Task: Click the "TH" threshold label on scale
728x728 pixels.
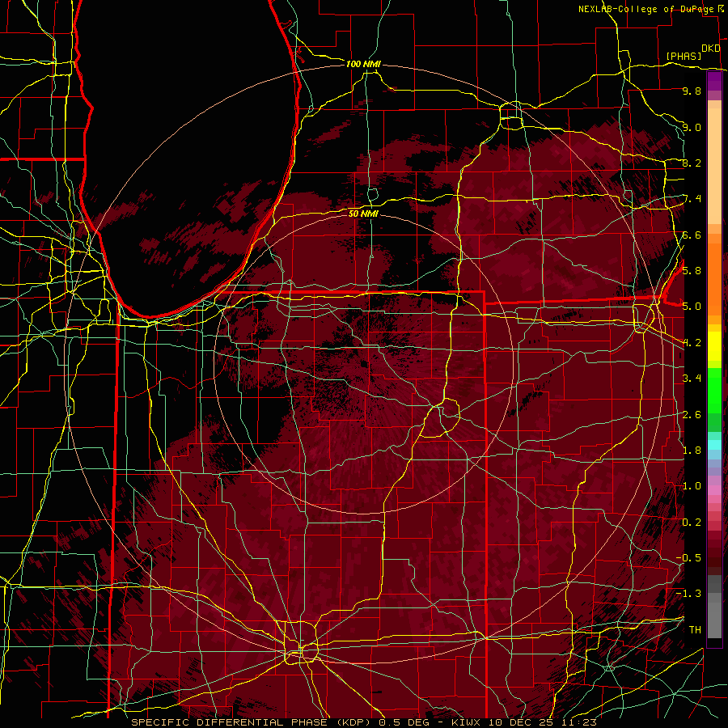Action: pyautogui.click(x=695, y=630)
